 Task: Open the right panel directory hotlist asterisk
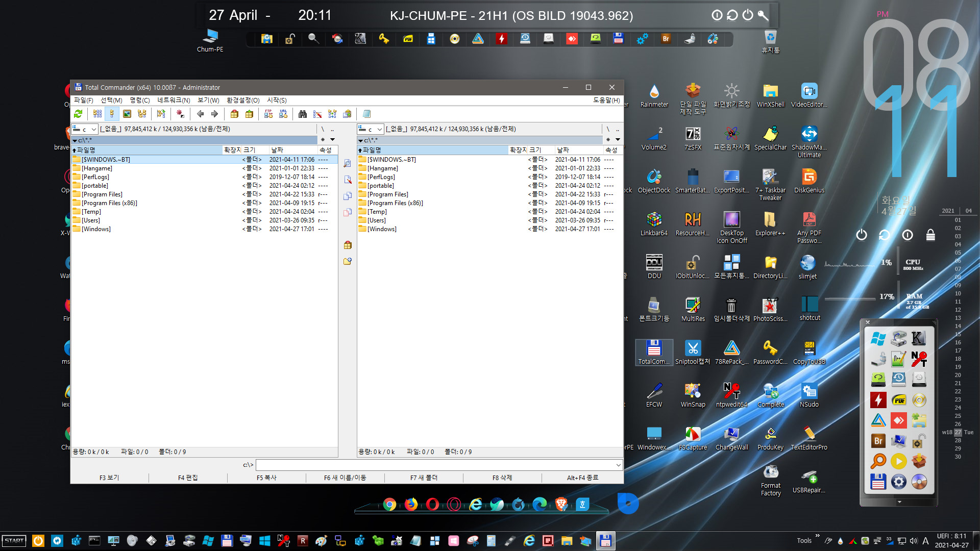[x=608, y=140]
